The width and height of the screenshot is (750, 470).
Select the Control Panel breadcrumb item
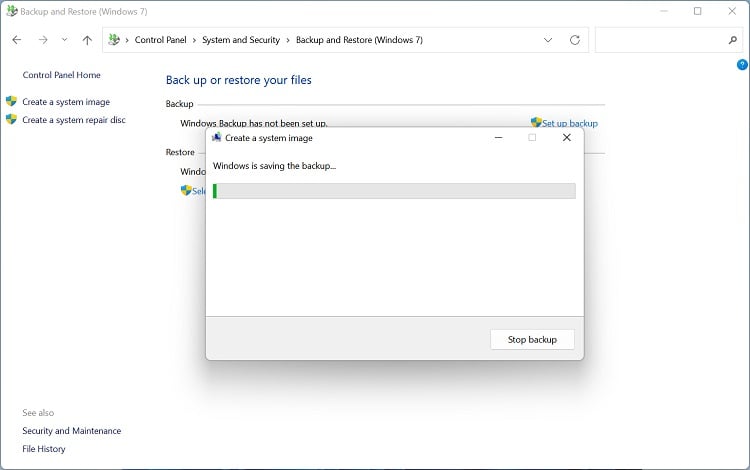coord(163,40)
